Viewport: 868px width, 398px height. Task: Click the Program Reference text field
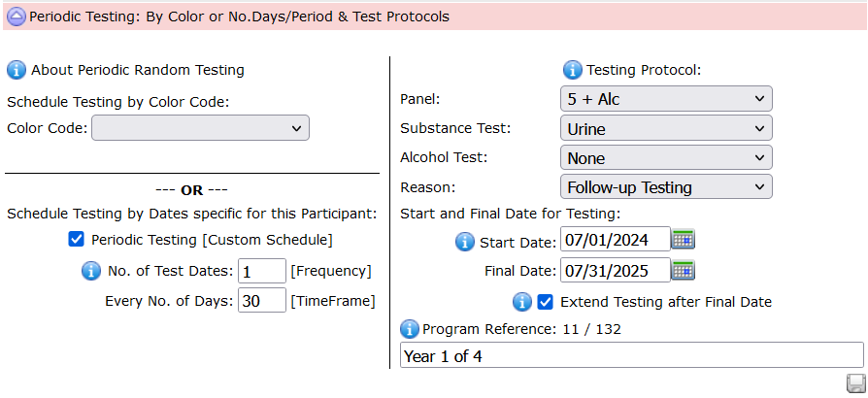[x=632, y=355]
